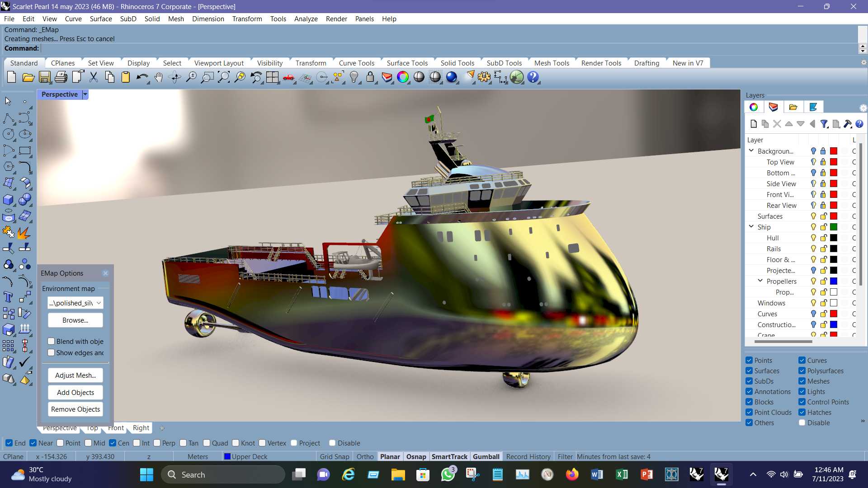868x488 pixels.
Task: Collapse the Ship layer group
Action: pyautogui.click(x=751, y=226)
